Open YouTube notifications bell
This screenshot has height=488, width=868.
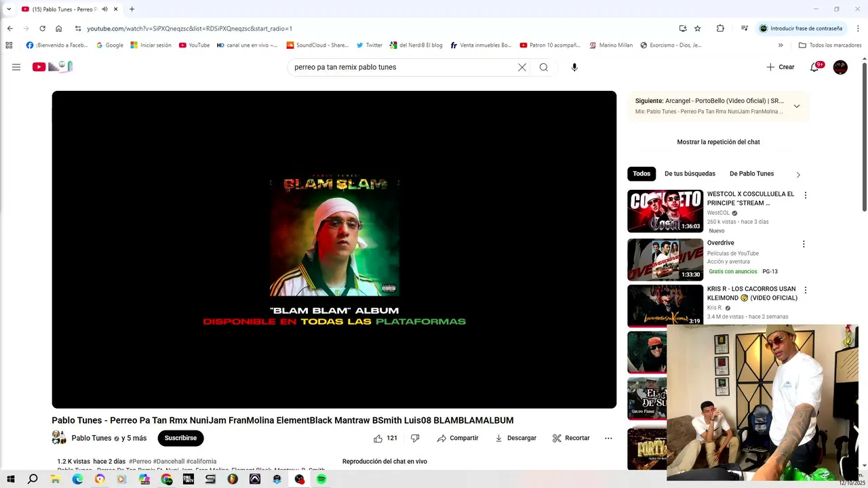tap(816, 67)
